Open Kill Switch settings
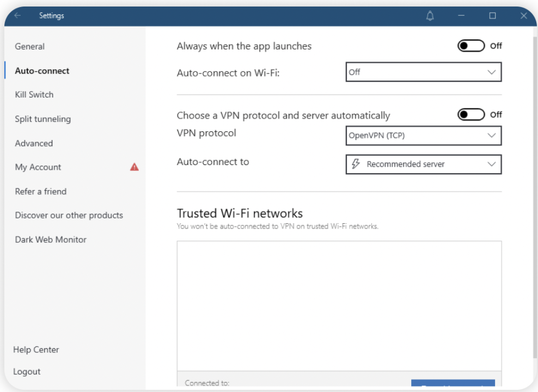This screenshot has height=392, width=538. 34,95
